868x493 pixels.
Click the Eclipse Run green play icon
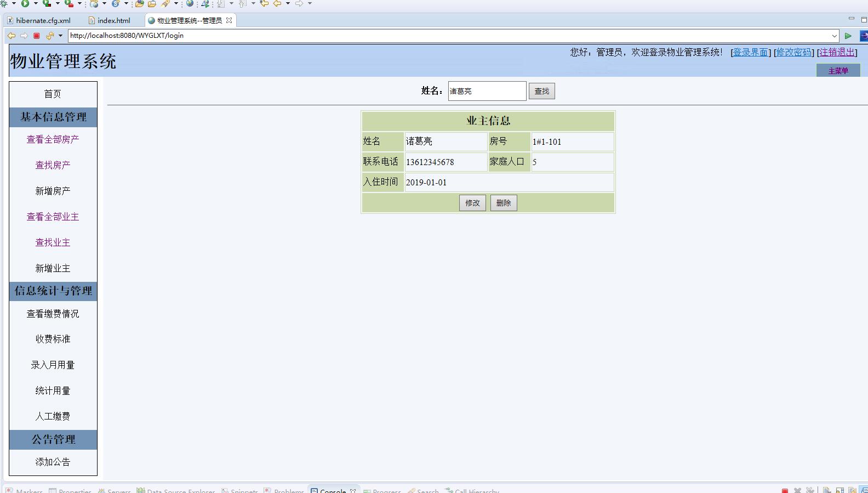(x=25, y=3)
